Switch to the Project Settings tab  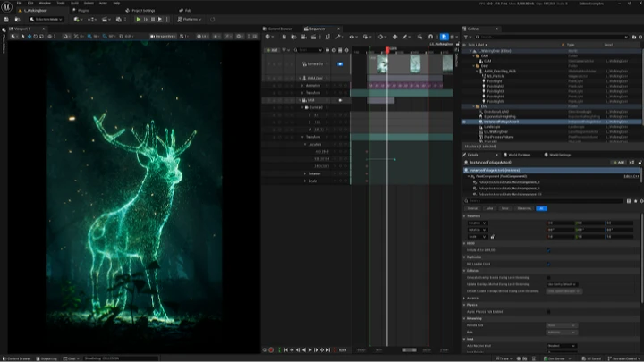tap(140, 10)
